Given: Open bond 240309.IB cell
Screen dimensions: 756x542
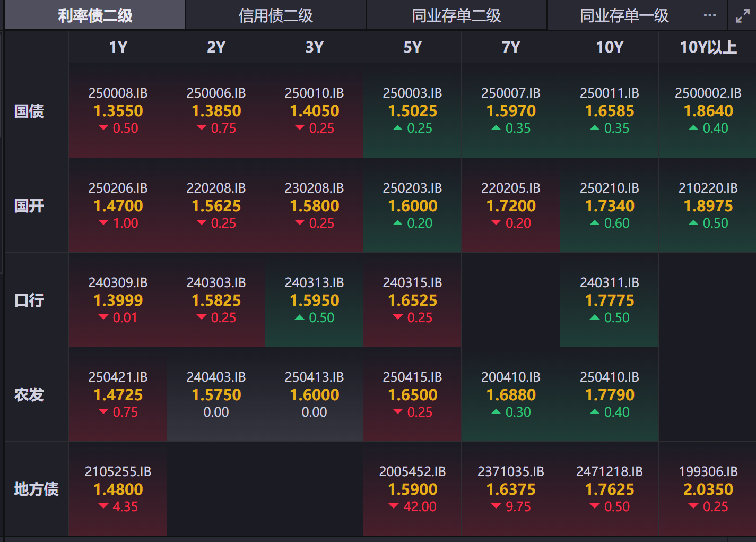Looking at the screenshot, I should pos(118,300).
